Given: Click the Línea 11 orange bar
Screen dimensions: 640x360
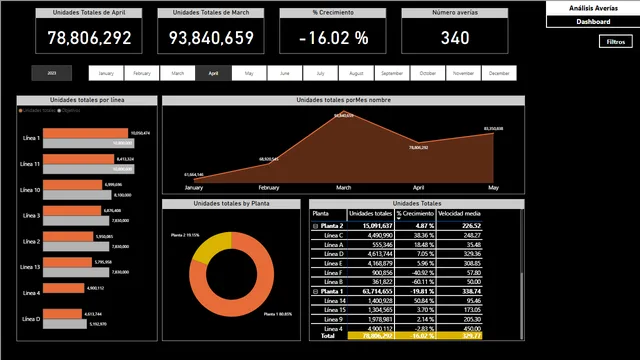Looking at the screenshot, I should click(78, 159).
